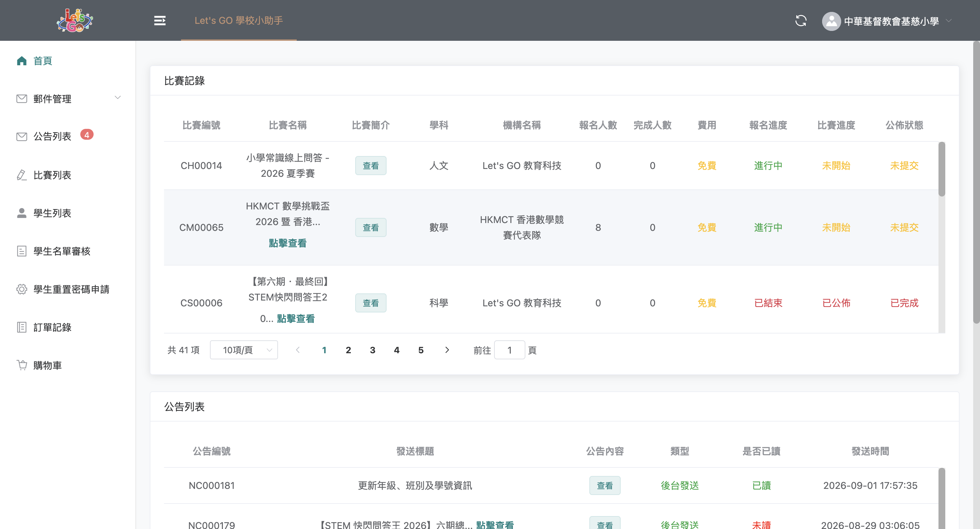Click 查看 button for NC000181
The image size is (980, 529).
pyautogui.click(x=605, y=485)
